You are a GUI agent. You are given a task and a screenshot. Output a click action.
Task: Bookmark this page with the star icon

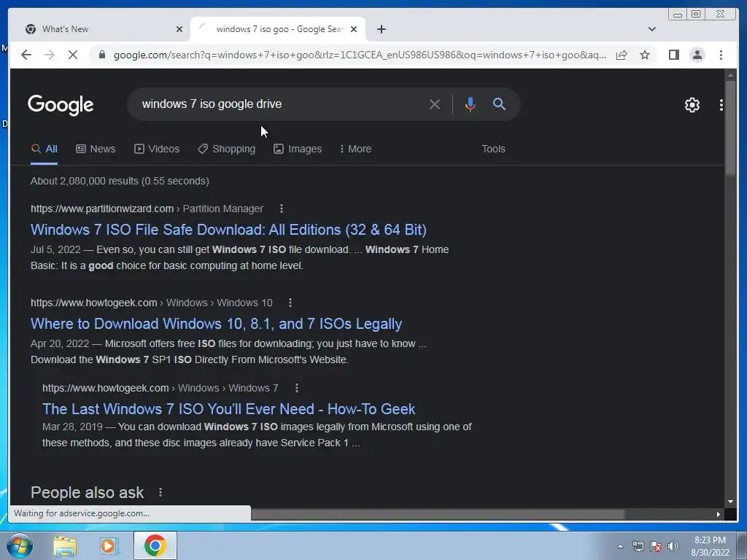645,55
